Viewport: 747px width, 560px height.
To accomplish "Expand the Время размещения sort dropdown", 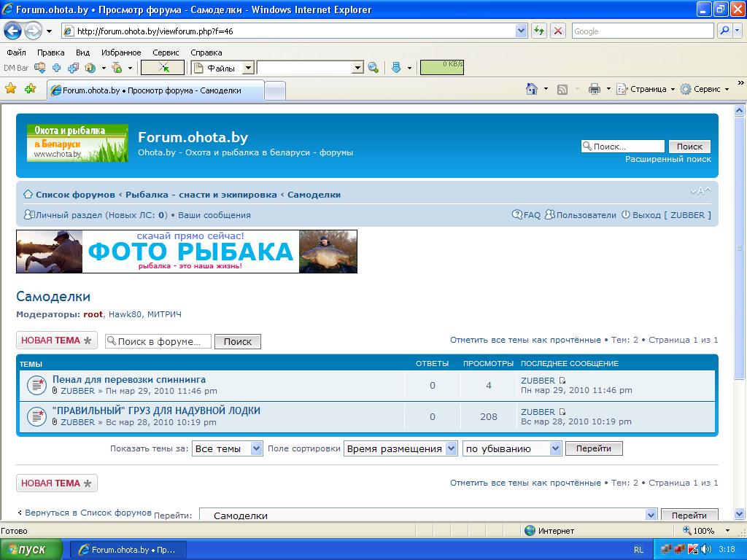I will coord(451,448).
